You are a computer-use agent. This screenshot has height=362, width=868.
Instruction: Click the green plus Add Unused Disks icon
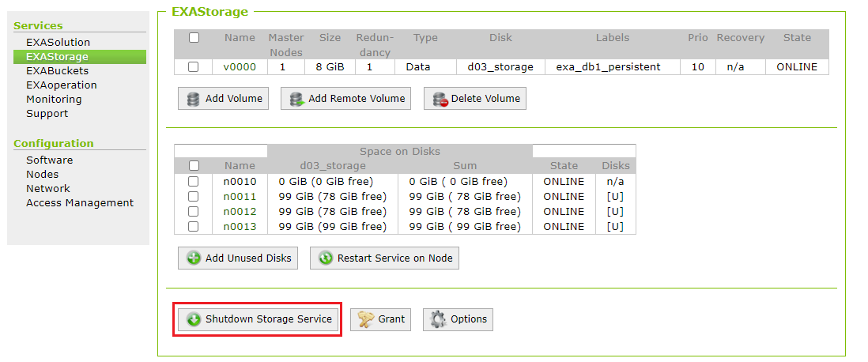[x=194, y=258]
